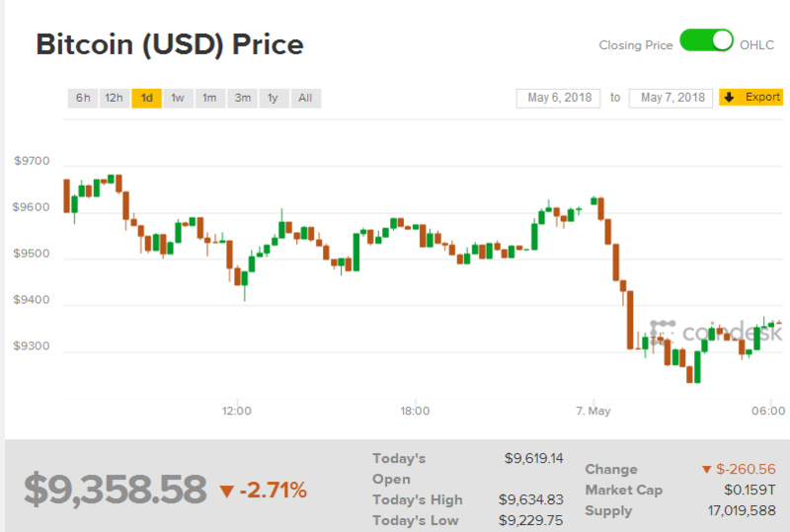Edit the start date May 6, 2018
This screenshot has width=790, height=532.
(558, 98)
